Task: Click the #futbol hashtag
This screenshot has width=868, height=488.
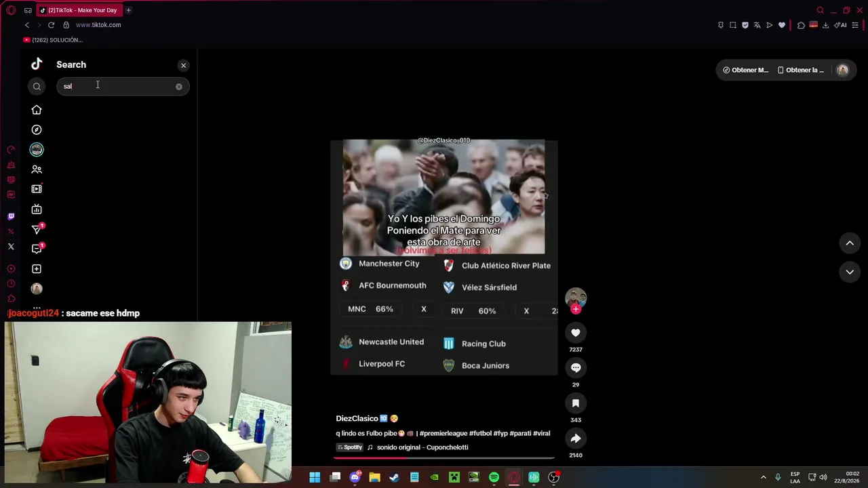Action: pos(479,433)
